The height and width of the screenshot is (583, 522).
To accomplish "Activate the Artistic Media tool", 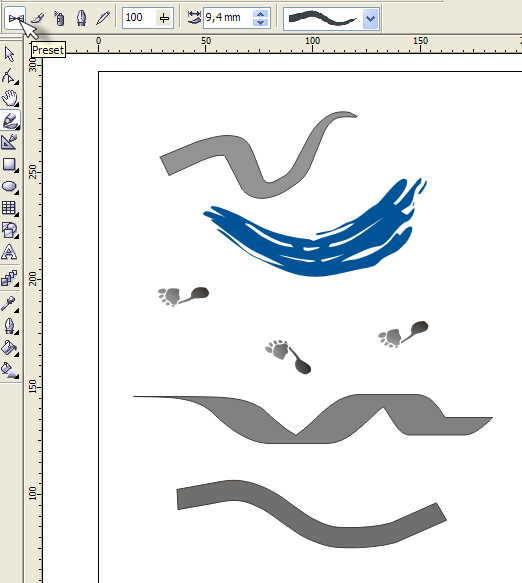I will tap(10, 120).
